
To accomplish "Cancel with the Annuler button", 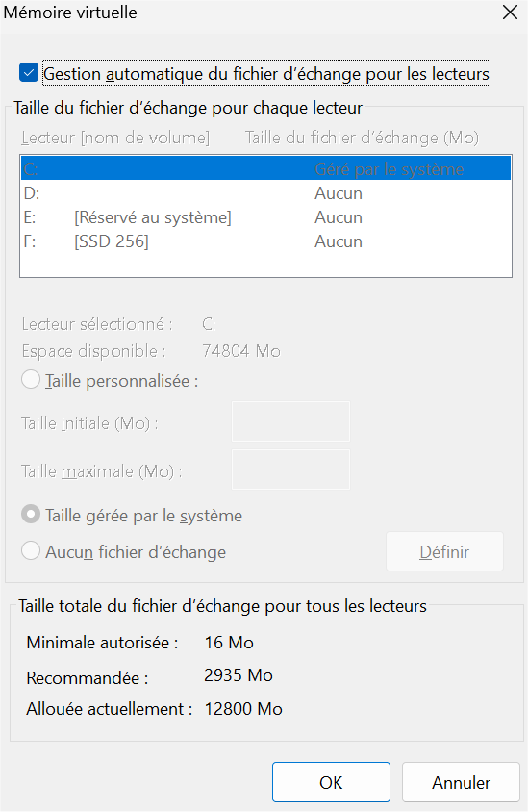I will [x=461, y=782].
